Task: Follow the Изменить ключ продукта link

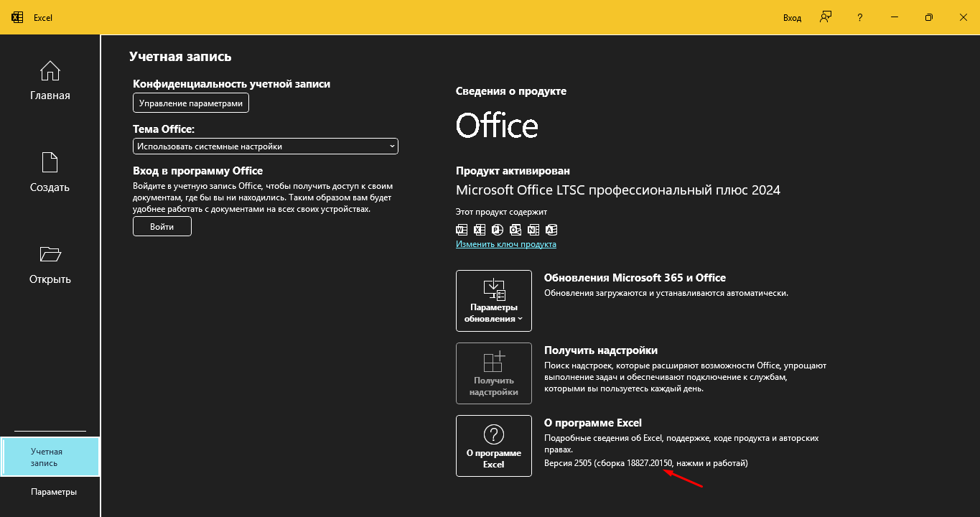Action: point(506,244)
